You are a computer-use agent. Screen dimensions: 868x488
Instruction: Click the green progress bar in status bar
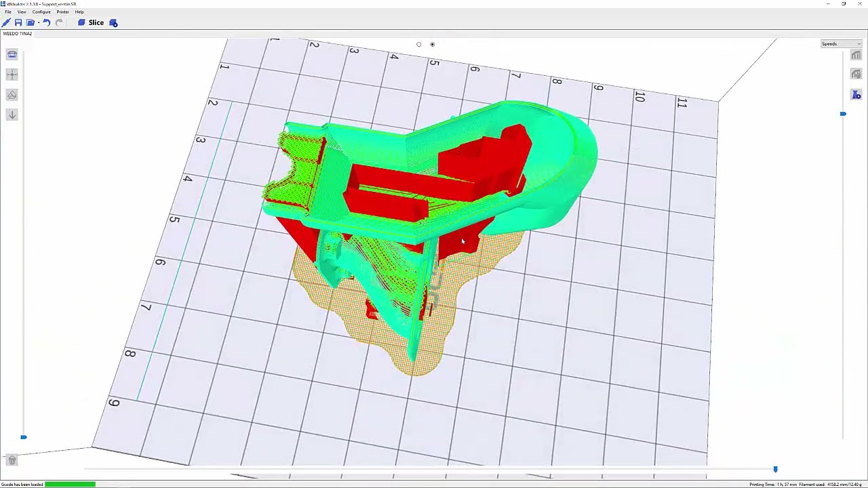pos(70,485)
